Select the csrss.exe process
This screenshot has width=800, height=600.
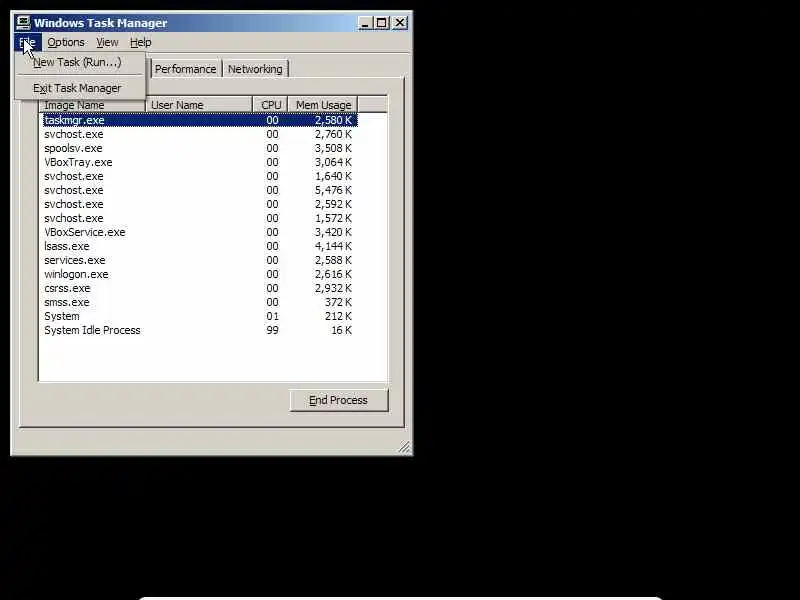200,288
